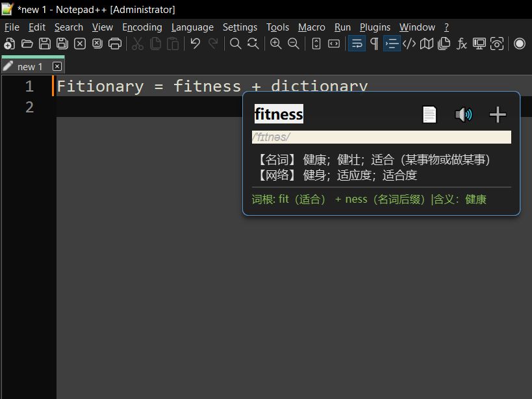Viewport: 532px width, 399px height.
Task: Zoom in on the editor
Action: 275,44
